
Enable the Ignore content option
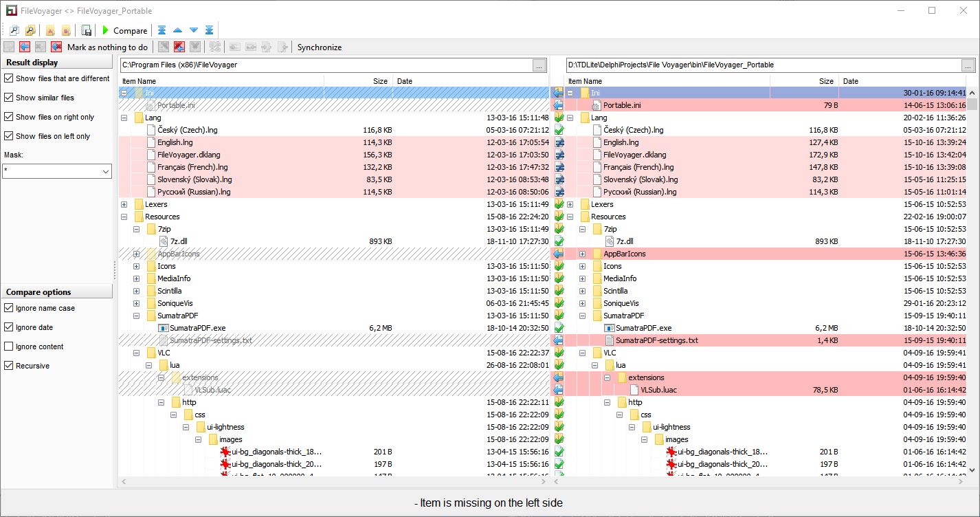tap(9, 346)
